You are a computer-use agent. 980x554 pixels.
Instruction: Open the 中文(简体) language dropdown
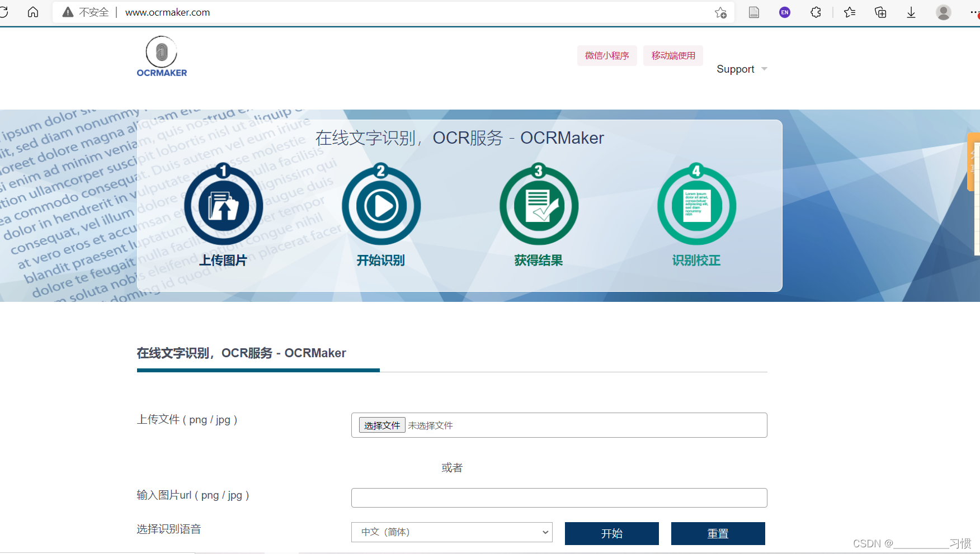click(x=452, y=532)
